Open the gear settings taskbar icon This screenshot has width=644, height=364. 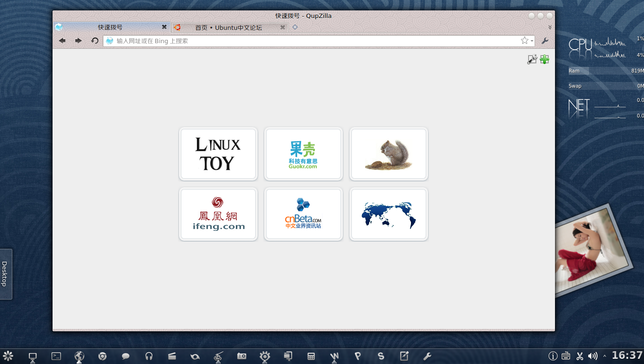pyautogui.click(x=265, y=356)
